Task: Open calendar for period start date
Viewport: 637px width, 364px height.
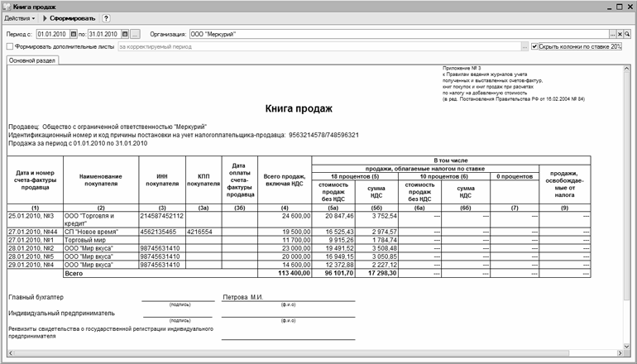Action: (x=74, y=34)
